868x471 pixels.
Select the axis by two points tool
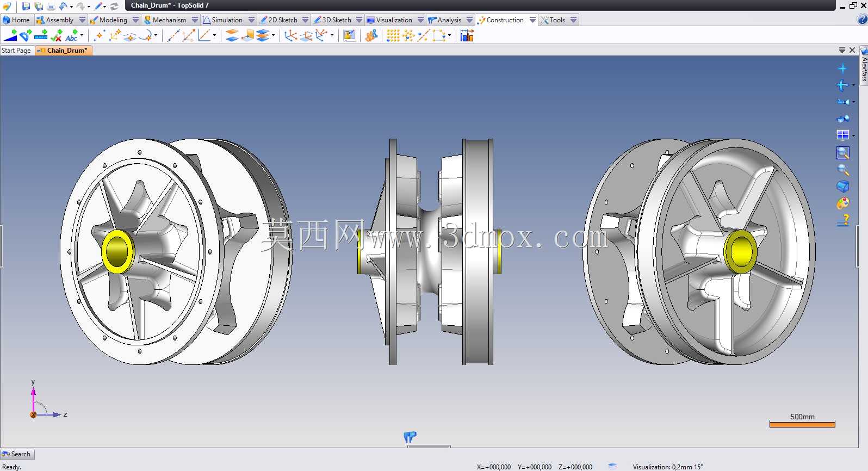(189, 36)
